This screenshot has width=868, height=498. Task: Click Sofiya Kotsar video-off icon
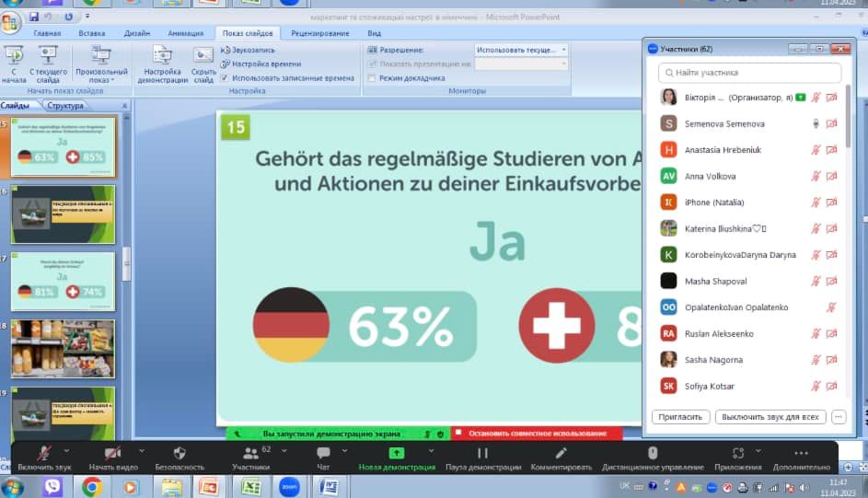(x=831, y=387)
